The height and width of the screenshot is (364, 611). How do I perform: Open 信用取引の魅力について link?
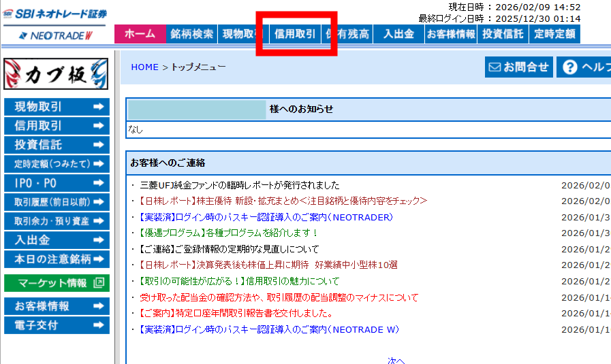[240, 281]
